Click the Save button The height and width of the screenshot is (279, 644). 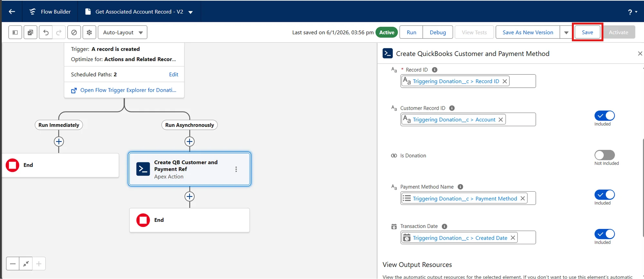coord(587,32)
